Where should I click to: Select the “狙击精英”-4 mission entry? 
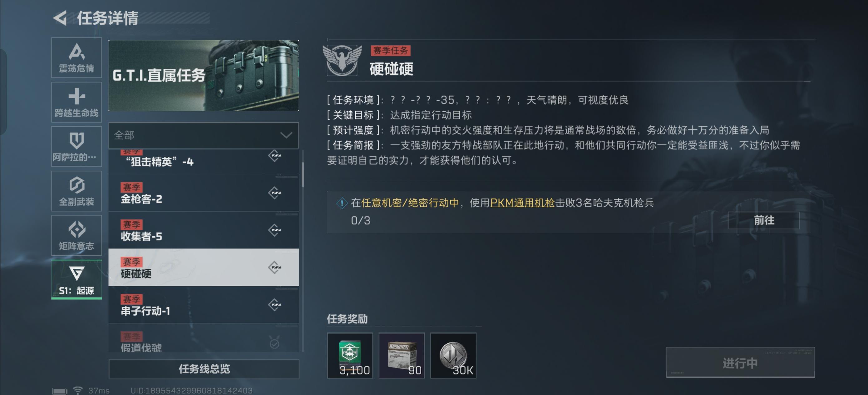pos(204,162)
